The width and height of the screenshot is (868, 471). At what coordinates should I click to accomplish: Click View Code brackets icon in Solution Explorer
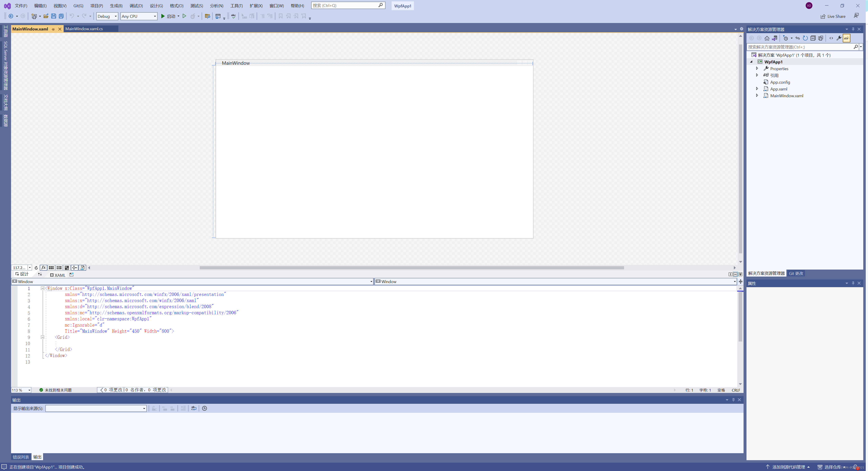pos(831,38)
